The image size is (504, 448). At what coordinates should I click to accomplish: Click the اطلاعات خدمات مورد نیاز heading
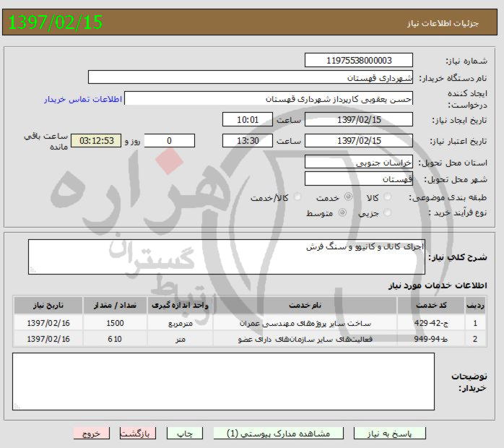point(438,285)
